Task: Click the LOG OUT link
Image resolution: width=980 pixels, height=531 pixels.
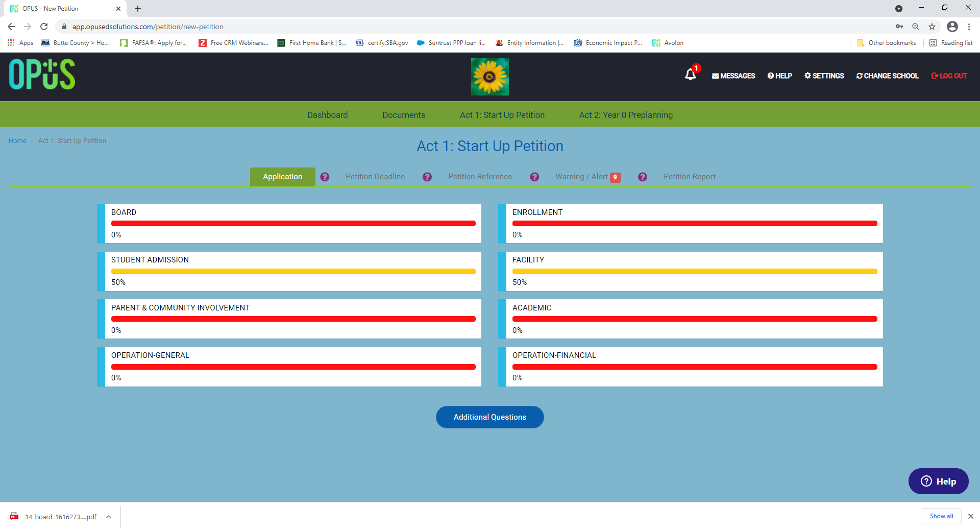Action: tap(949, 76)
